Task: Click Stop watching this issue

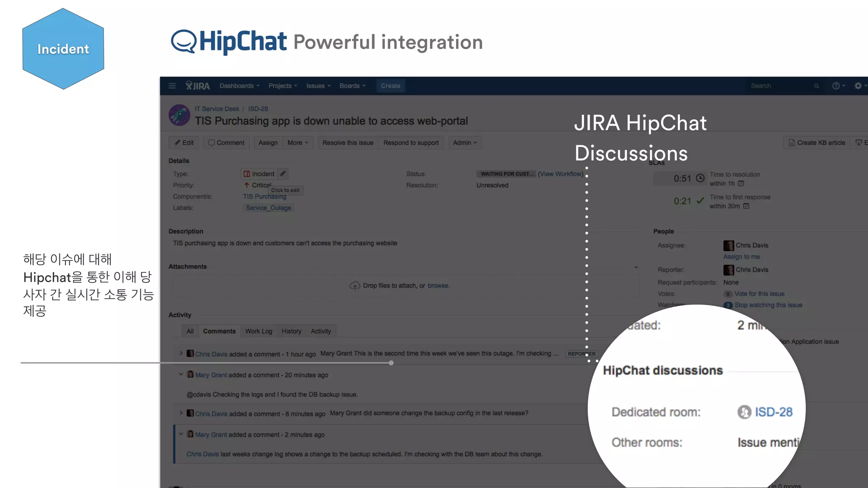Action: [768, 305]
